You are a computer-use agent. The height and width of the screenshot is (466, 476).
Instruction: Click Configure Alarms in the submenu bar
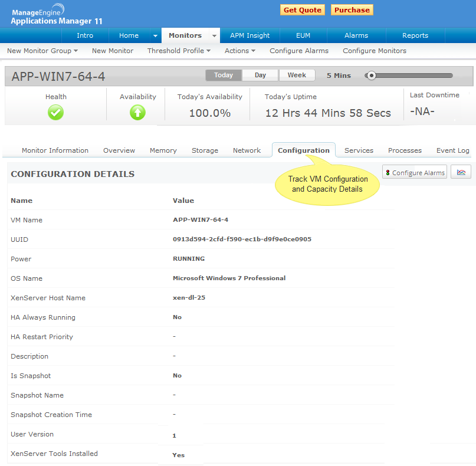299,51
